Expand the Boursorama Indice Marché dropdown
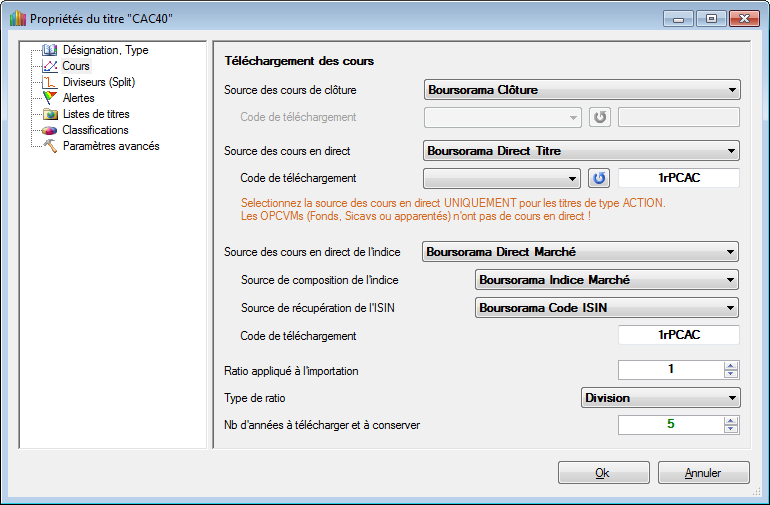The height and width of the screenshot is (505, 770). coord(608,280)
